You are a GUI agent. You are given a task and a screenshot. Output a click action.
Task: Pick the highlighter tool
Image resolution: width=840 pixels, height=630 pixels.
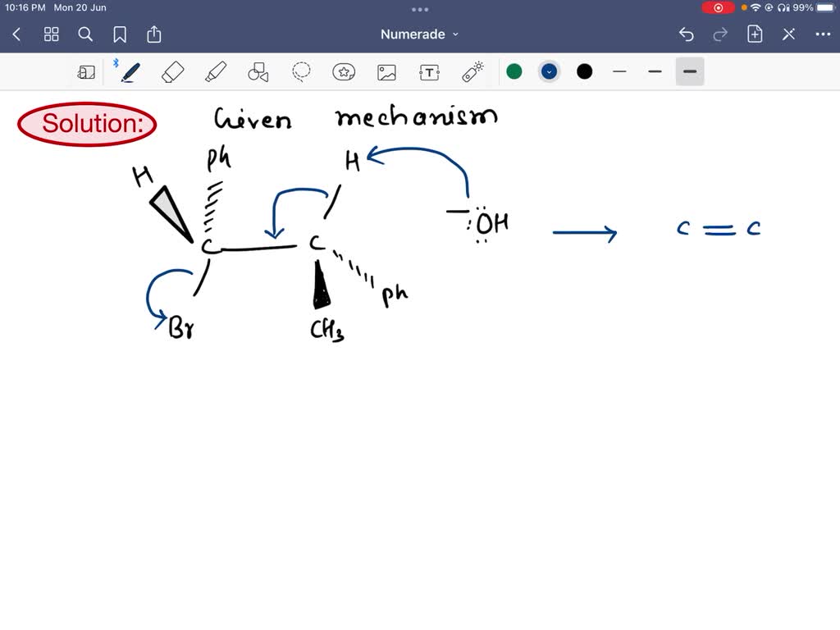(x=215, y=71)
